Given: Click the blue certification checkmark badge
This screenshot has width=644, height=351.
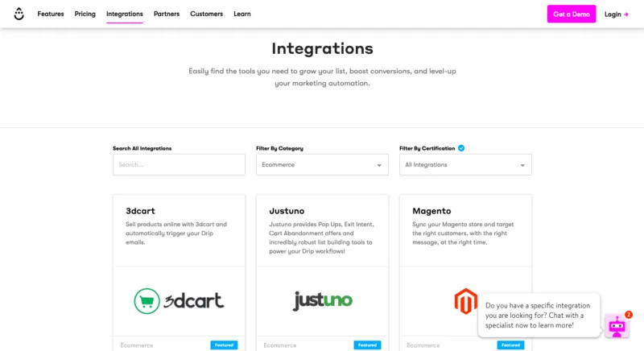Looking at the screenshot, I should coord(461,148).
